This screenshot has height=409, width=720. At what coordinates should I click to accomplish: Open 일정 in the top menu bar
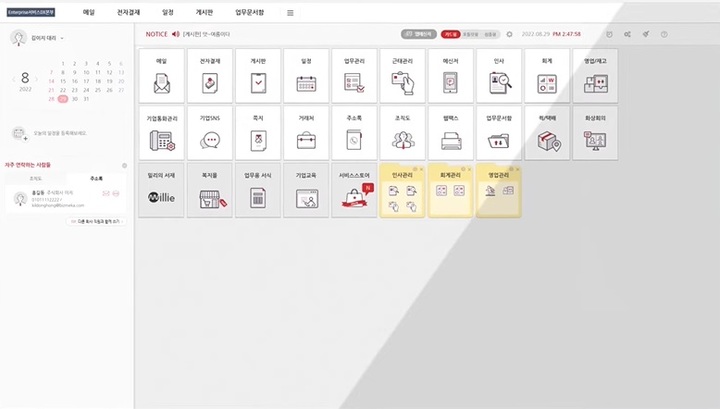tap(168, 12)
